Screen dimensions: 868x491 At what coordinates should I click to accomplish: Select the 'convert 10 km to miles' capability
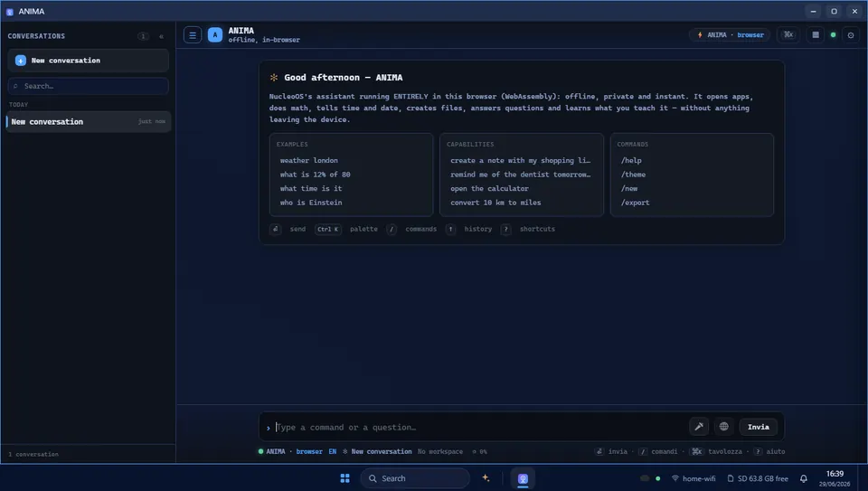495,203
